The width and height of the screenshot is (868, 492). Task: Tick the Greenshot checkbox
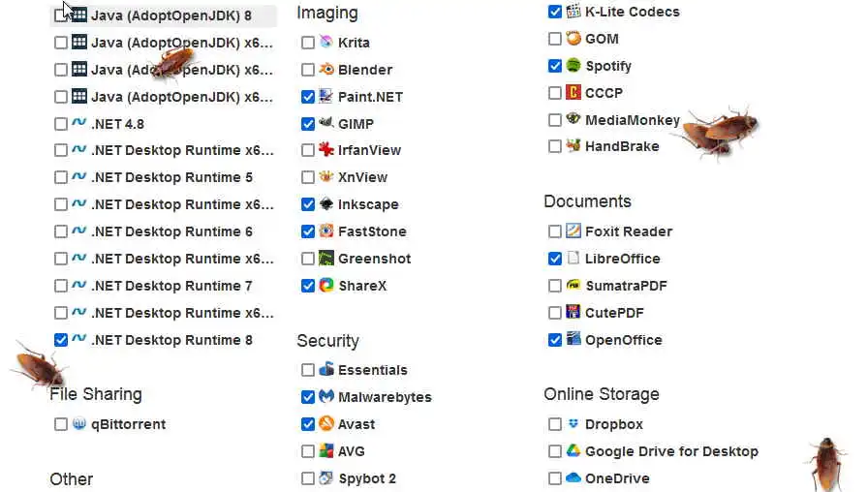(x=308, y=259)
